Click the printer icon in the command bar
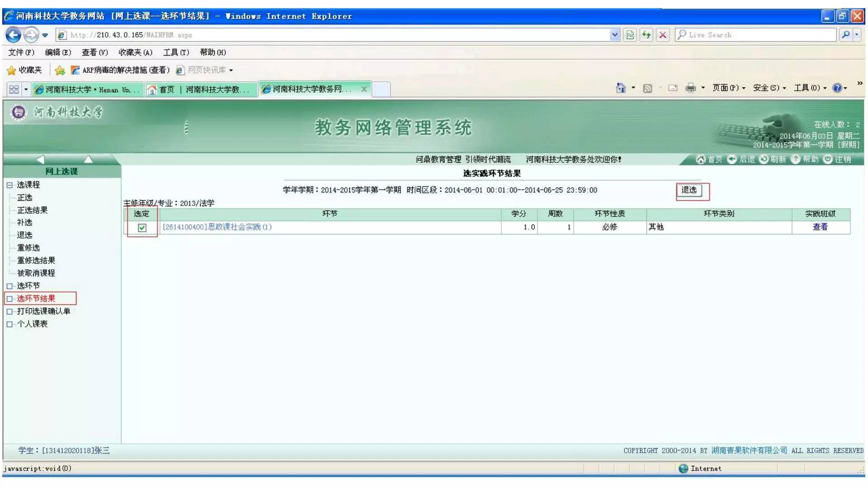The width and height of the screenshot is (868, 488). click(x=690, y=89)
